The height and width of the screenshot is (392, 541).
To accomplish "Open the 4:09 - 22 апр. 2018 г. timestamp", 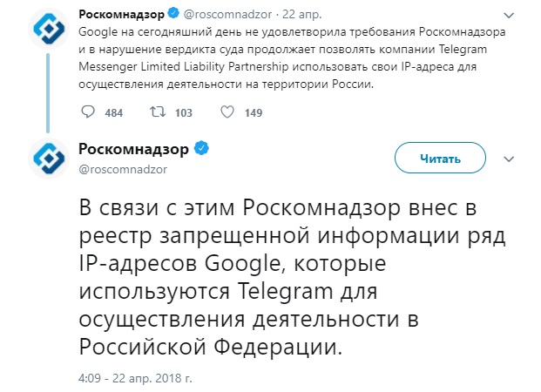I will pos(135,378).
